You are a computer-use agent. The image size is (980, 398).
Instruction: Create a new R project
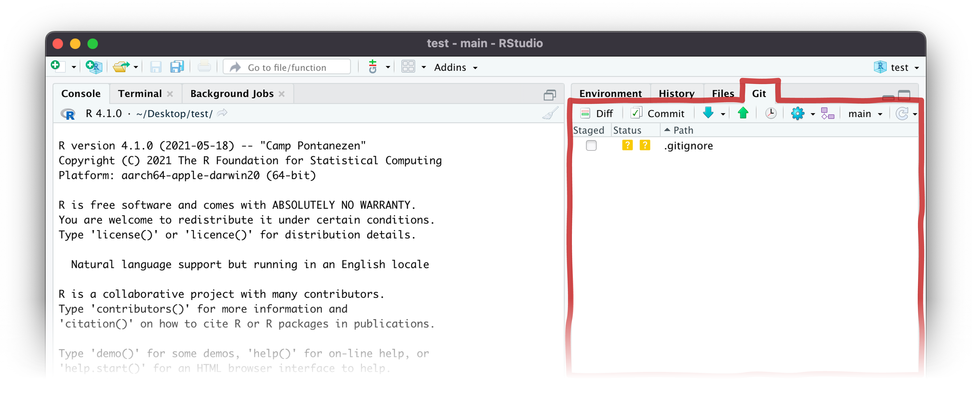94,67
